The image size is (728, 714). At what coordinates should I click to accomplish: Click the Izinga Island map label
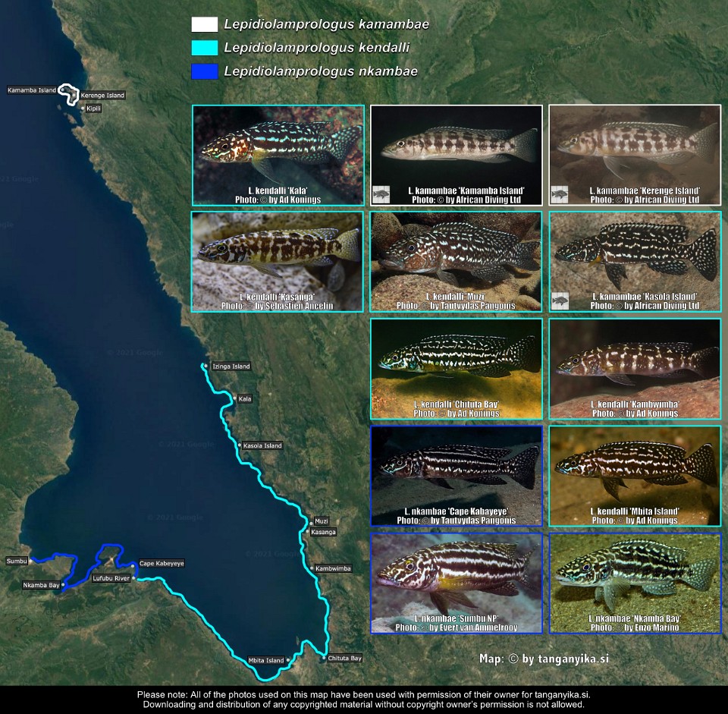tap(231, 366)
